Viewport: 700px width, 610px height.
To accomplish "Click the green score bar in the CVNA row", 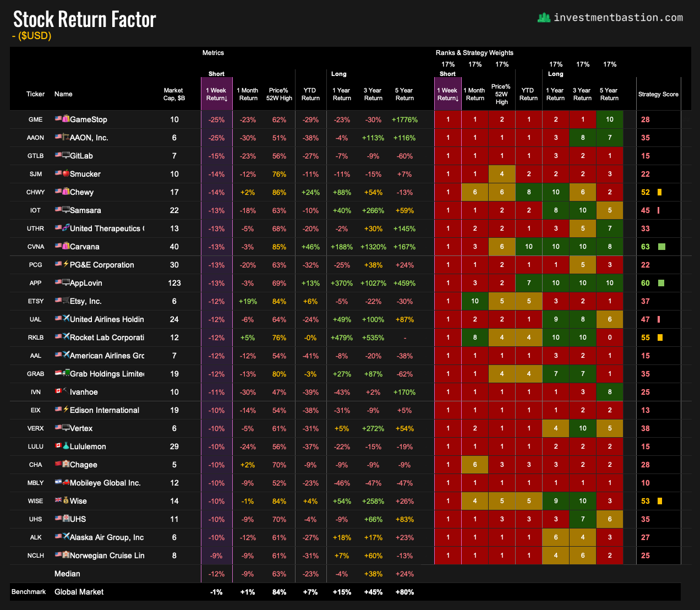I will (x=662, y=247).
